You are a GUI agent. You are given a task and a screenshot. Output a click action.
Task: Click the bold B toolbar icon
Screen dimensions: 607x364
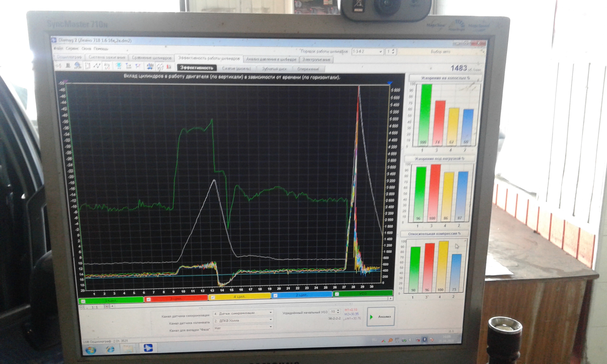point(68,65)
